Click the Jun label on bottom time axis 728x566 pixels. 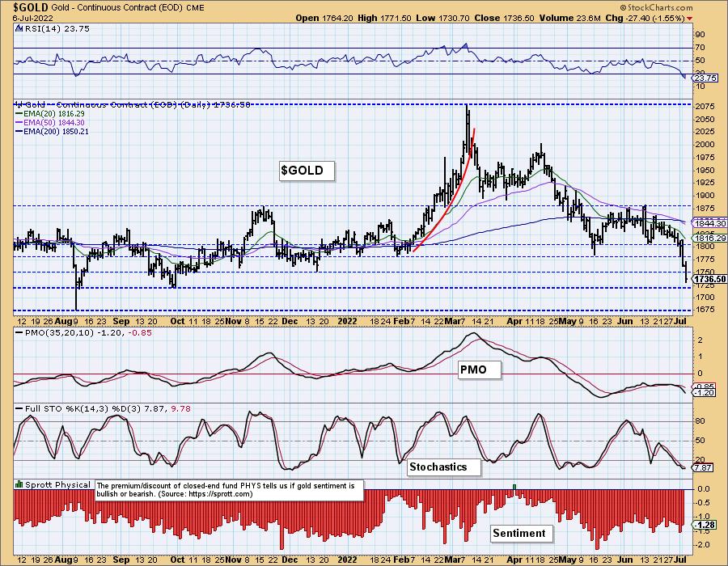point(625,560)
